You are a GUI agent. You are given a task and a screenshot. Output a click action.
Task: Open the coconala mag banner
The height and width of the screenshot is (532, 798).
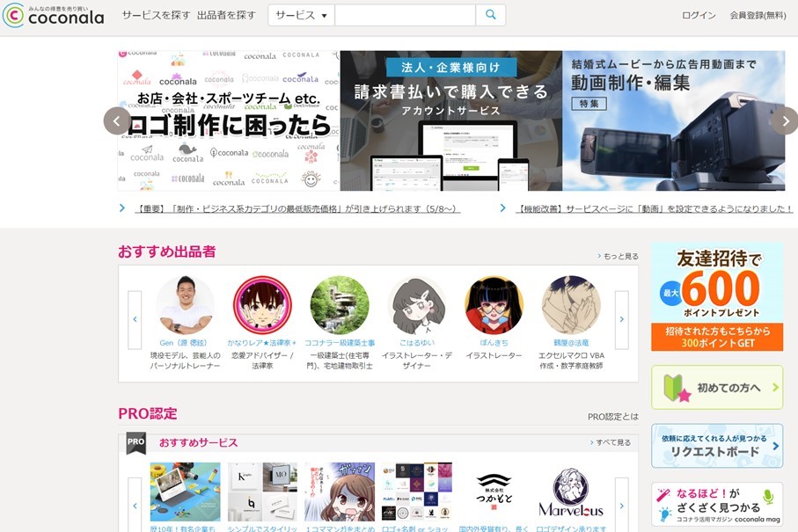coord(717,504)
